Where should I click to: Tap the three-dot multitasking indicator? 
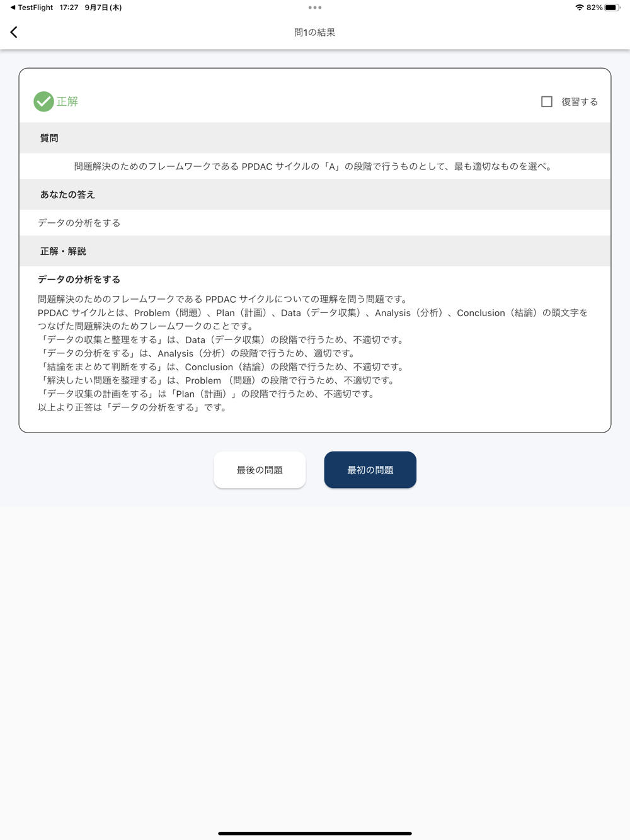pyautogui.click(x=315, y=8)
